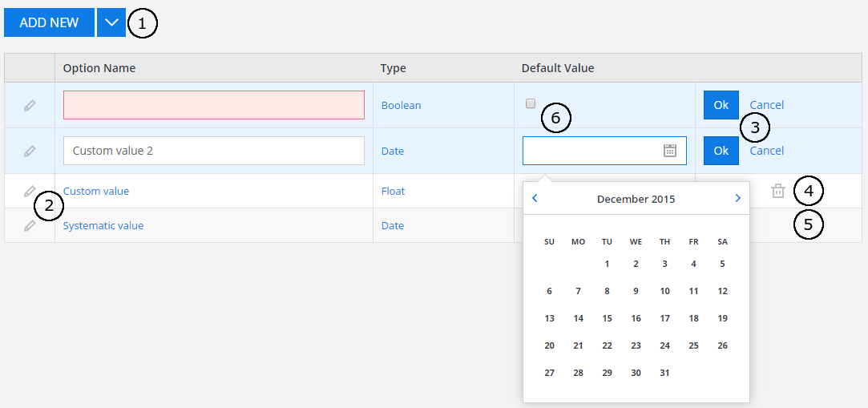Screen dimensions: 868x408
Task: Click the pencil icon in the Boolean row
Action: 30,105
